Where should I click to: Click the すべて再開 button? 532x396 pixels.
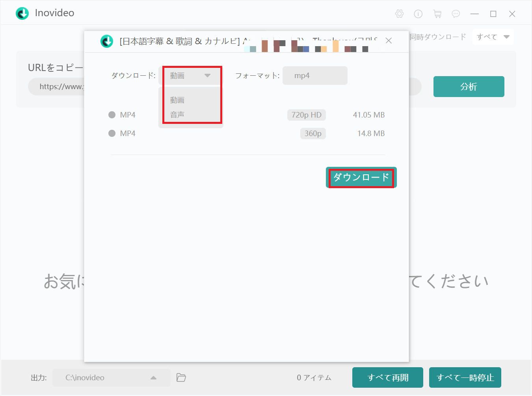pyautogui.click(x=388, y=377)
